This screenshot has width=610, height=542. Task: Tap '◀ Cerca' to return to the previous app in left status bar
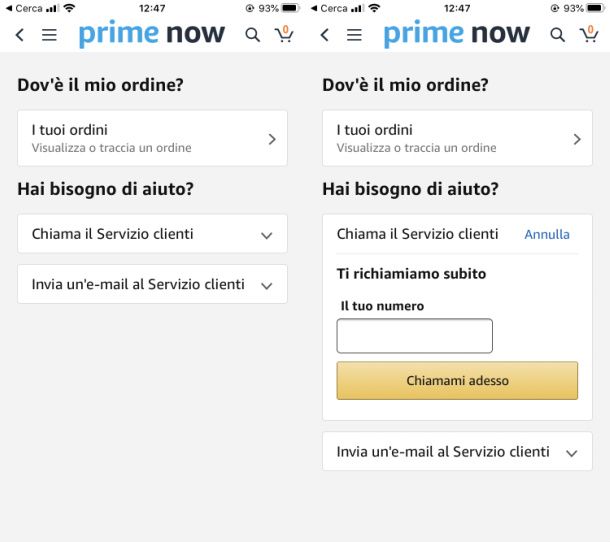coord(24,8)
